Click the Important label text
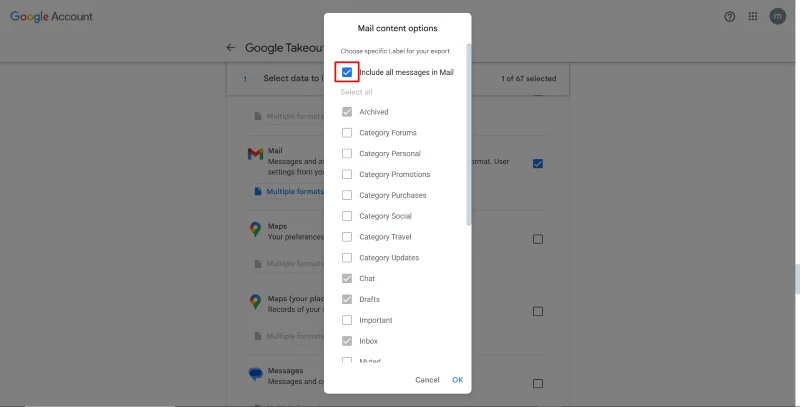Screen dimensions: 800x407 (376, 320)
